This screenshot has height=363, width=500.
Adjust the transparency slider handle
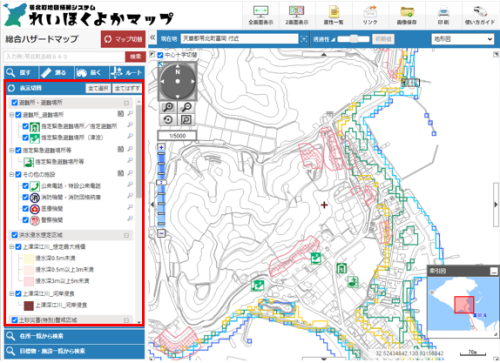click(x=354, y=39)
